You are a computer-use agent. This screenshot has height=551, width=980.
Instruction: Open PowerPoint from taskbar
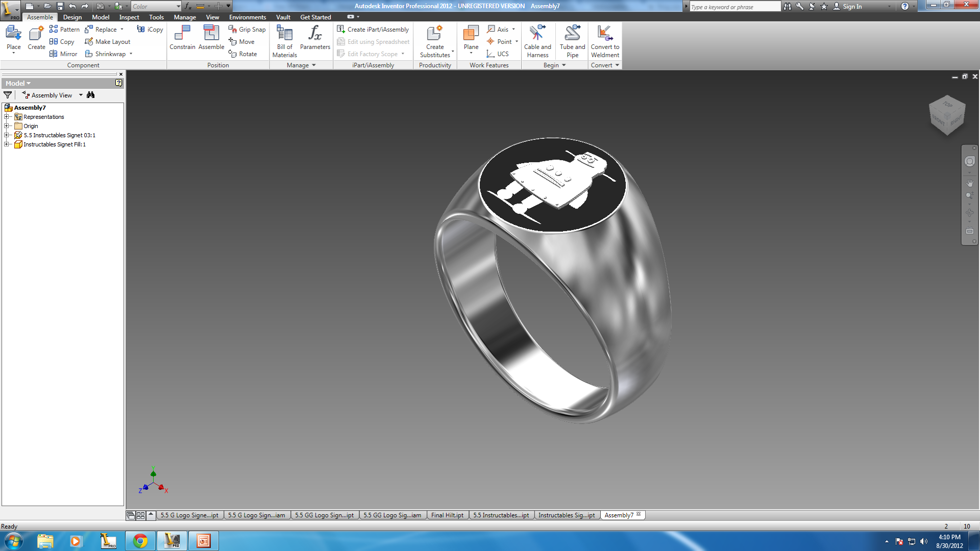pyautogui.click(x=204, y=541)
